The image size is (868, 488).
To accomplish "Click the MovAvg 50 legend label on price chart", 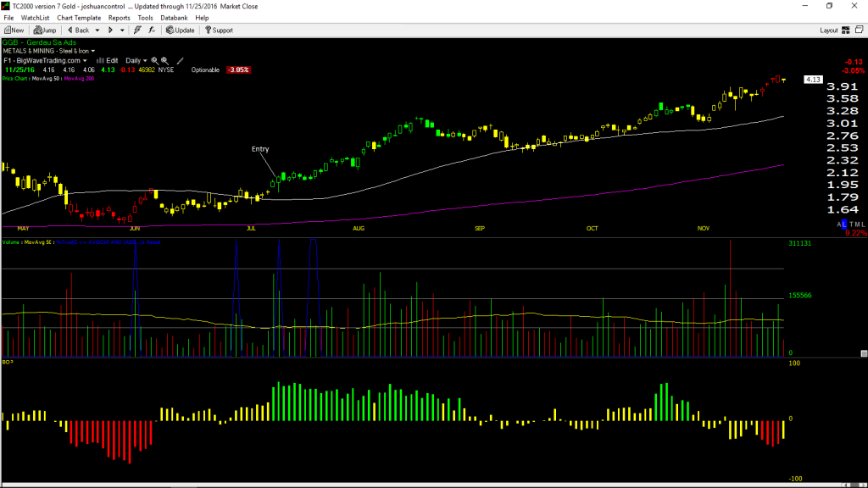I will pyautogui.click(x=47, y=79).
